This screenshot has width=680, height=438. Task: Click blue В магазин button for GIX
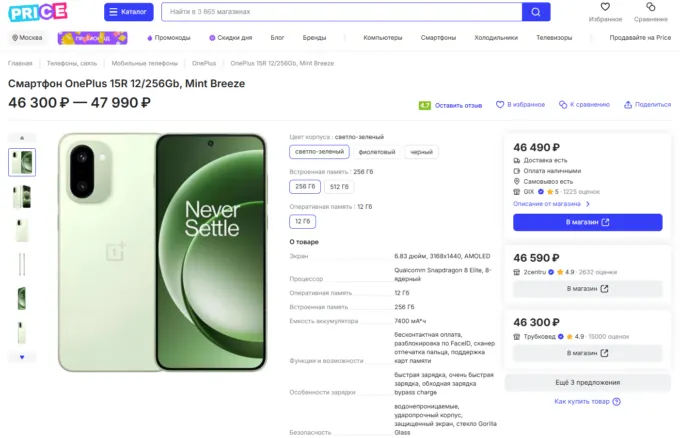coord(588,222)
